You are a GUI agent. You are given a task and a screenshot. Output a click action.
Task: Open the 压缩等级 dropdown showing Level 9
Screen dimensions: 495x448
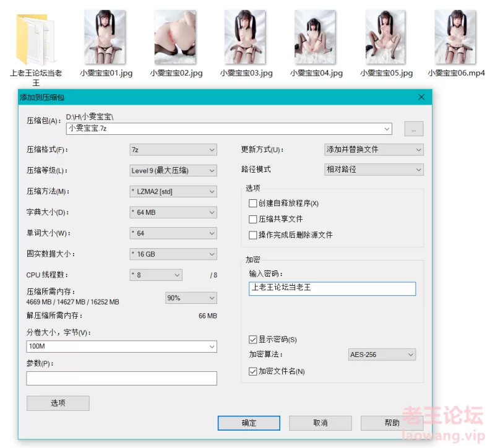coord(173,171)
